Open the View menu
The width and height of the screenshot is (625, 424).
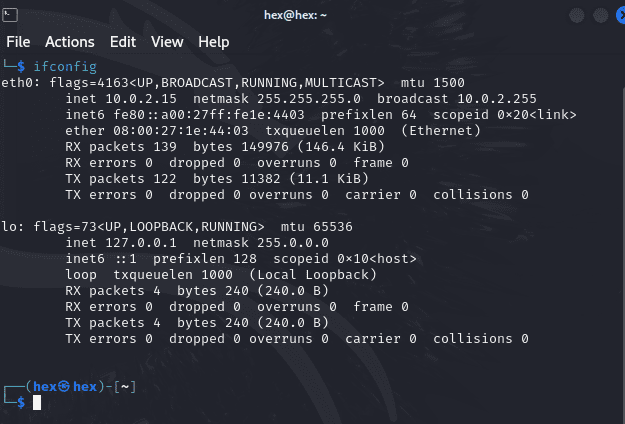pos(167,42)
